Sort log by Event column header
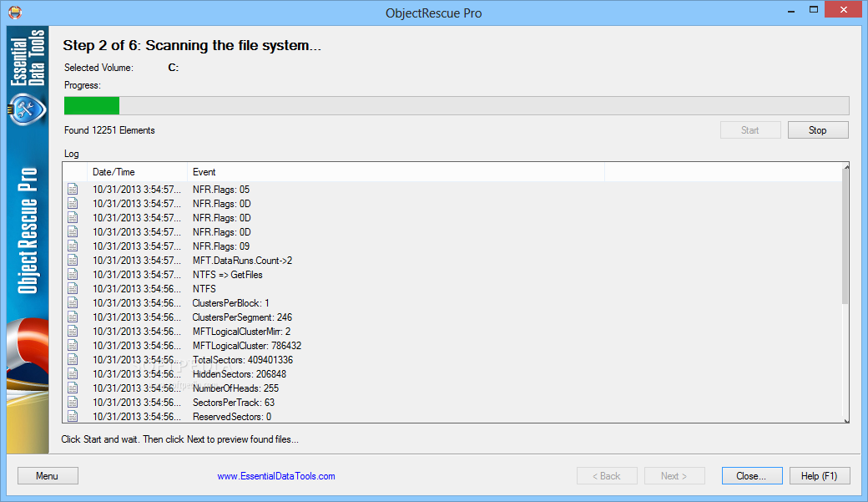The width and height of the screenshot is (868, 502). (396, 172)
